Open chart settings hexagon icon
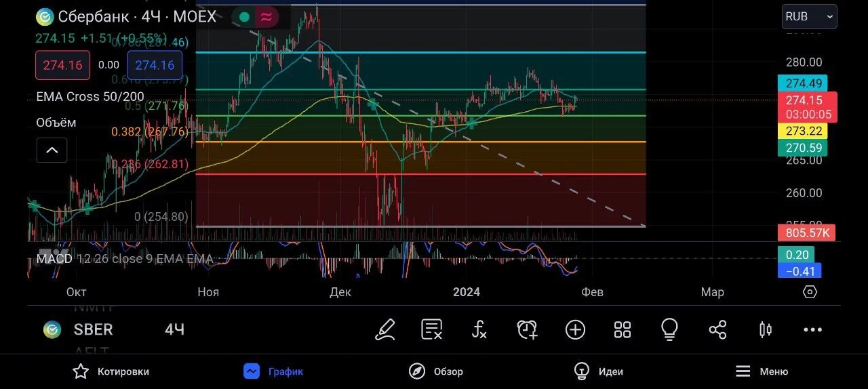868x389 pixels. [810, 292]
